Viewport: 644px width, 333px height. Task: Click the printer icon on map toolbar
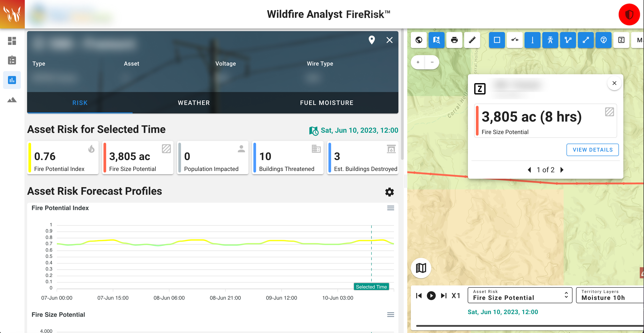coord(454,40)
